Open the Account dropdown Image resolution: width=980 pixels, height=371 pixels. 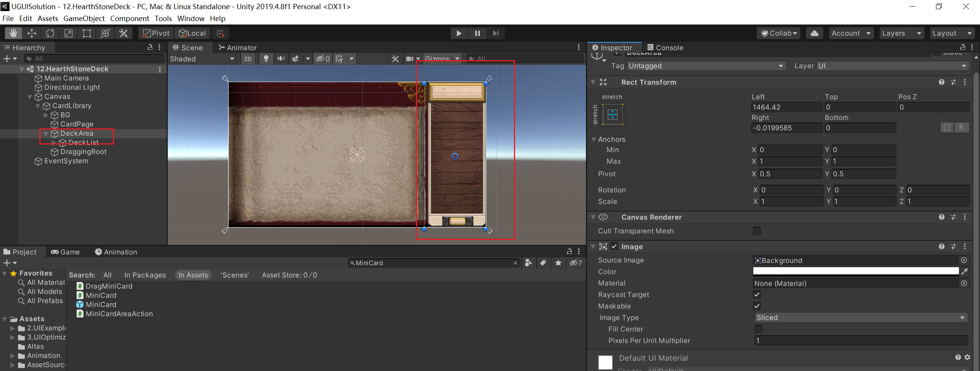pos(851,33)
